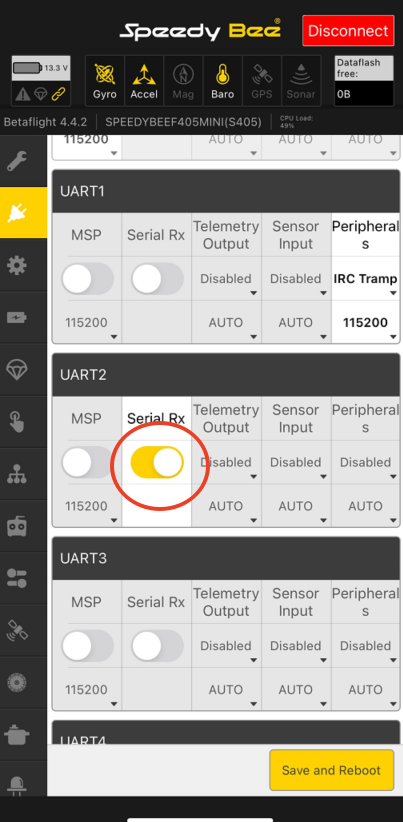
Task: Open the motor sidebar icon
Action: tap(17, 682)
